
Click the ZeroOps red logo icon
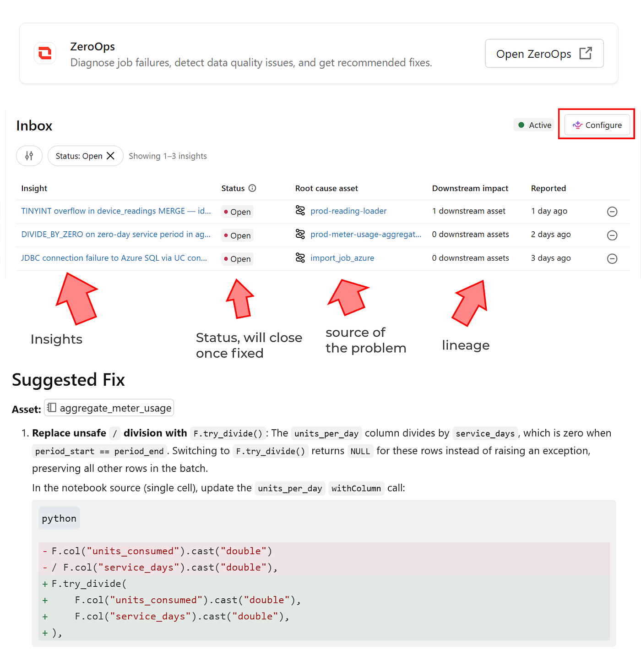tap(45, 54)
